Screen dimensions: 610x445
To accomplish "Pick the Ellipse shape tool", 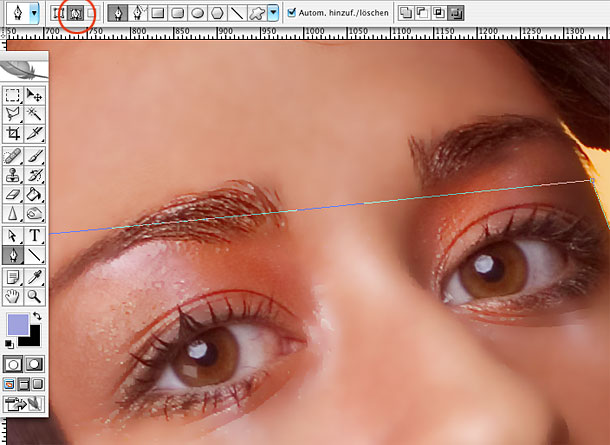I will 198,13.
